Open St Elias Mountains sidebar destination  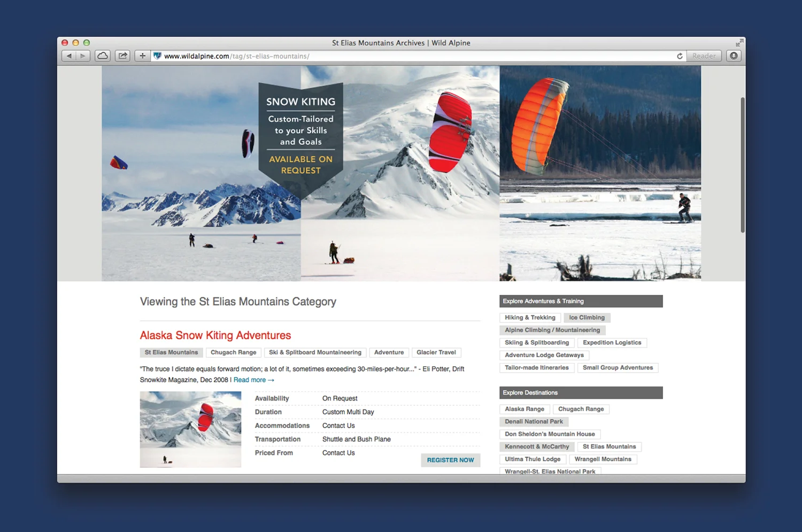point(609,446)
